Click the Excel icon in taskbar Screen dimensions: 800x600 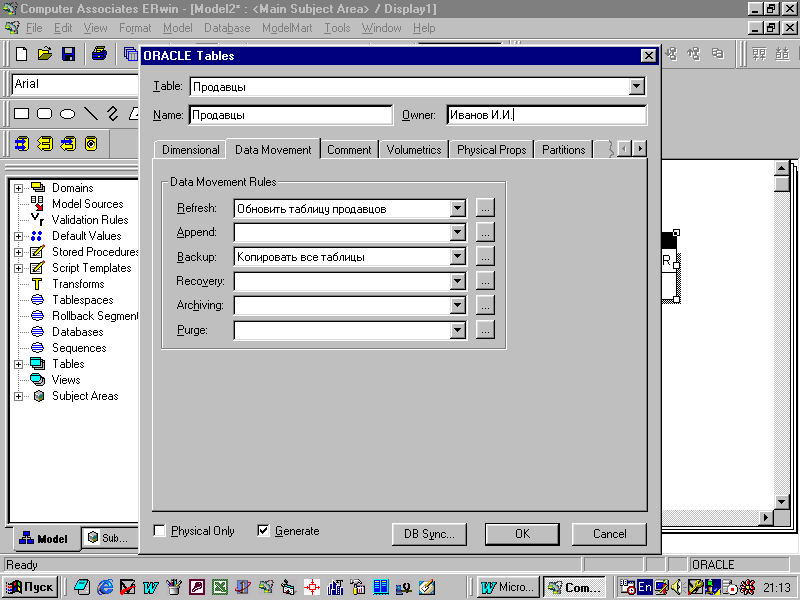(x=220, y=587)
